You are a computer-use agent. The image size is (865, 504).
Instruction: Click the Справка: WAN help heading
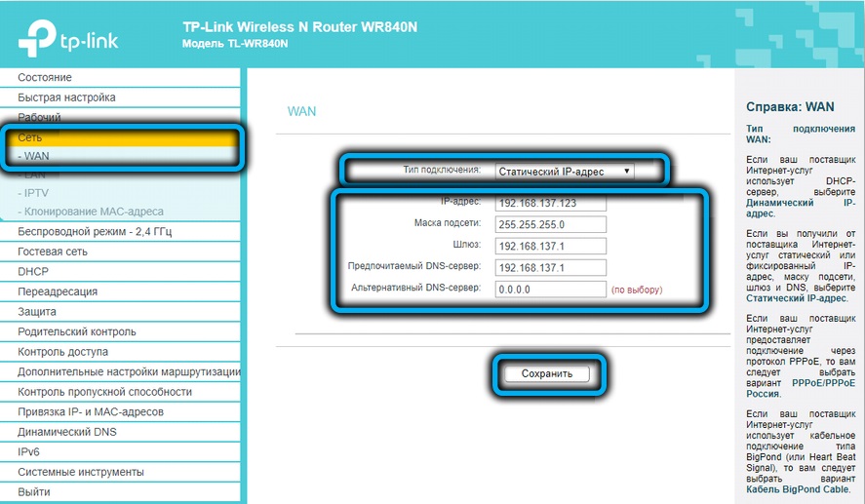(x=790, y=107)
